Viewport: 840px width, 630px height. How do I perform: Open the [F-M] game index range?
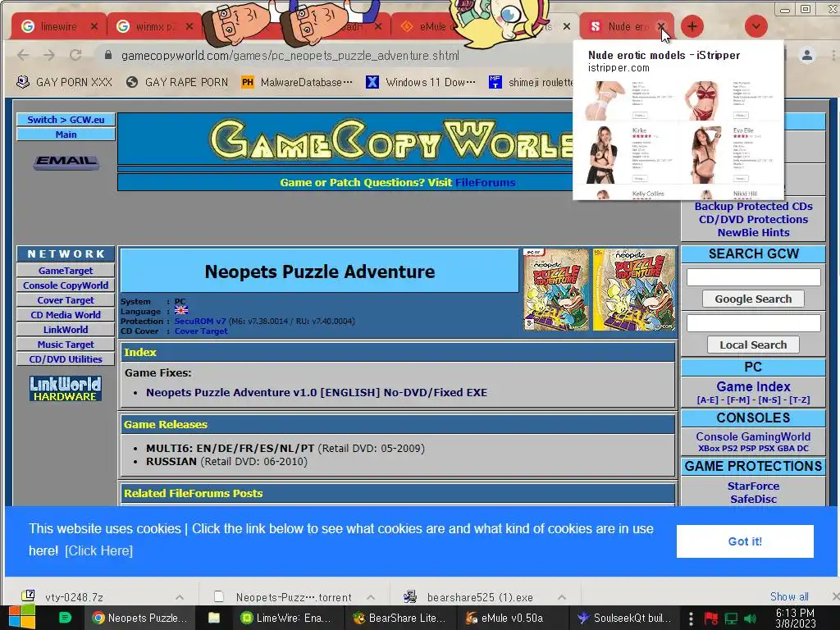click(739, 400)
